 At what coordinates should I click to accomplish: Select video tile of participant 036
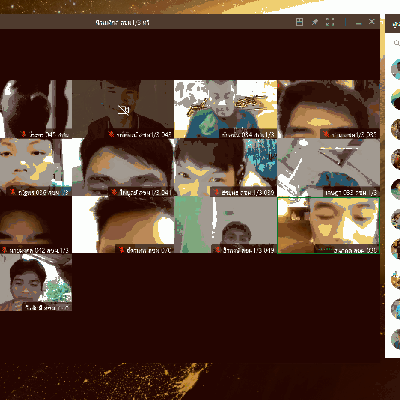tap(36, 167)
